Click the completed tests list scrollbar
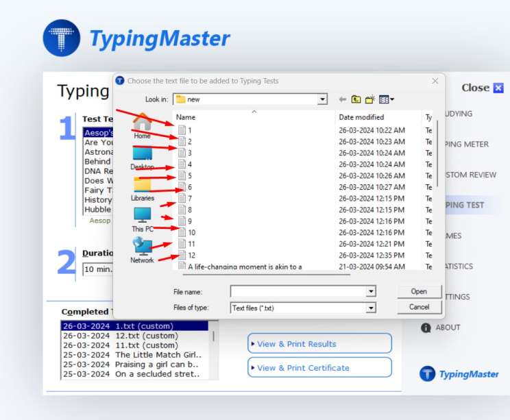Image resolution: width=510 pixels, height=420 pixels. point(213,336)
